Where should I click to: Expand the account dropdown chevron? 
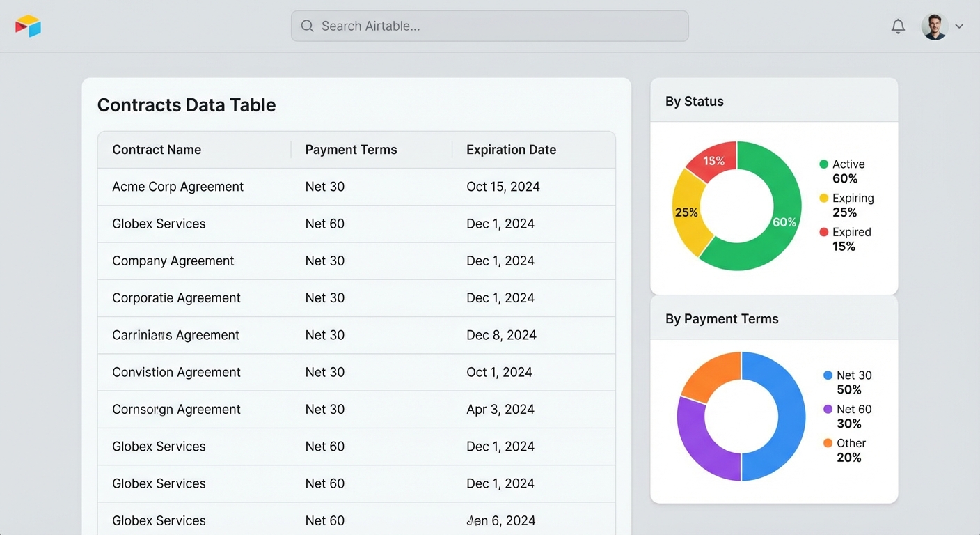click(959, 26)
